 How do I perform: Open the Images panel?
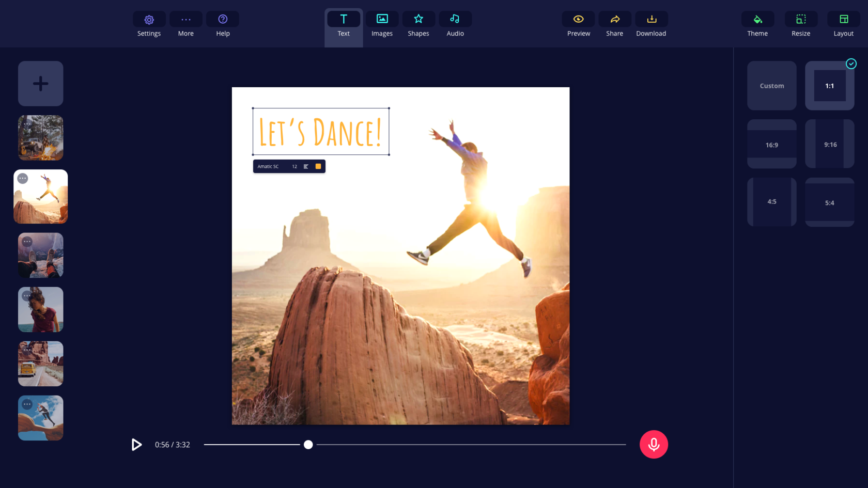click(382, 24)
